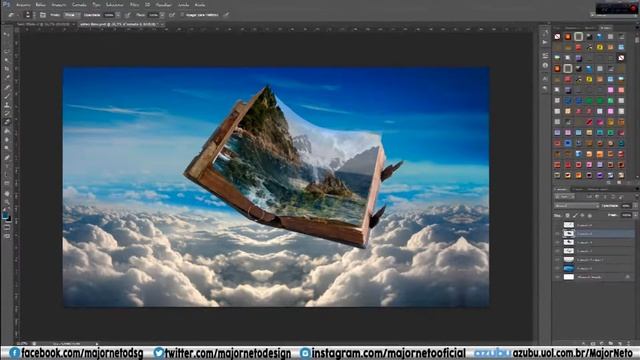640x360 pixels.
Task: Click the options bar opacity value field
Action: [109, 15]
